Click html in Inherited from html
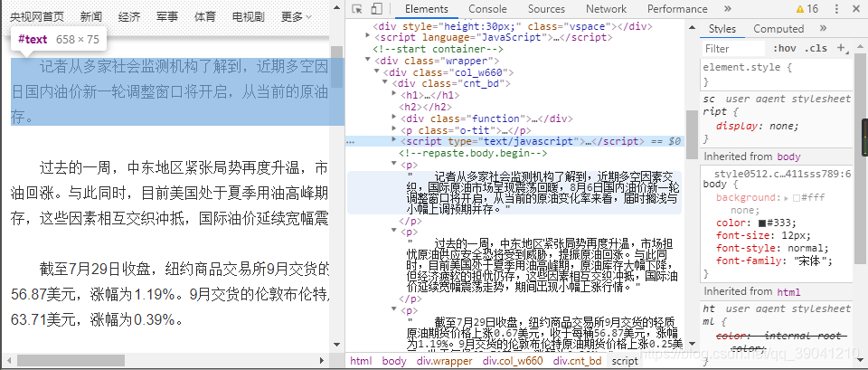This screenshot has width=868, height=370. click(788, 291)
